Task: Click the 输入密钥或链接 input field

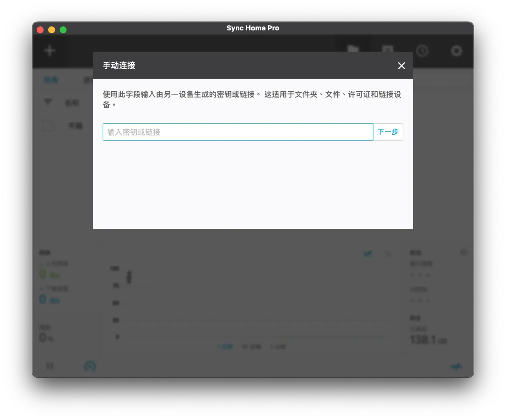Action: click(x=238, y=132)
